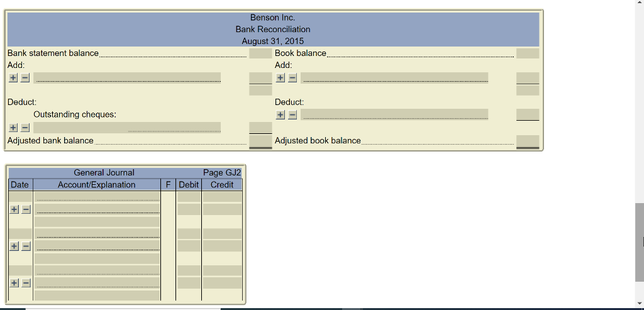644x310 pixels.
Task: Click the book Add amount field
Action: tap(528, 78)
